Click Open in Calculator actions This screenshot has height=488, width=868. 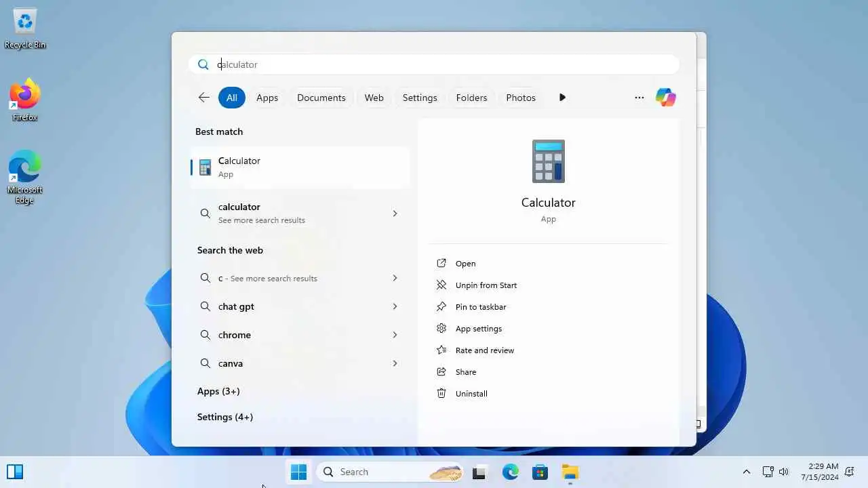coord(465,264)
